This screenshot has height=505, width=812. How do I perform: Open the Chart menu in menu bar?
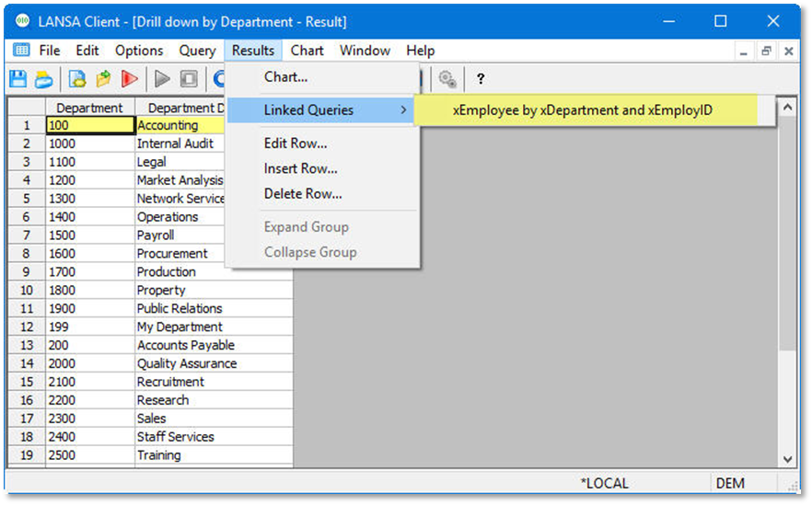pos(307,51)
